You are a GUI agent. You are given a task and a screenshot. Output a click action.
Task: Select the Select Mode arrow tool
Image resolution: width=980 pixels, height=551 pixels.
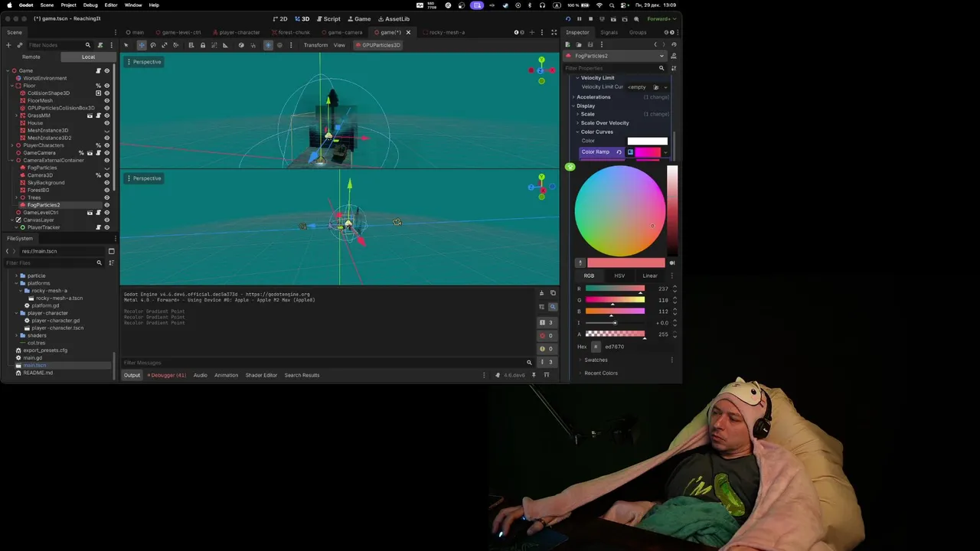tap(126, 45)
